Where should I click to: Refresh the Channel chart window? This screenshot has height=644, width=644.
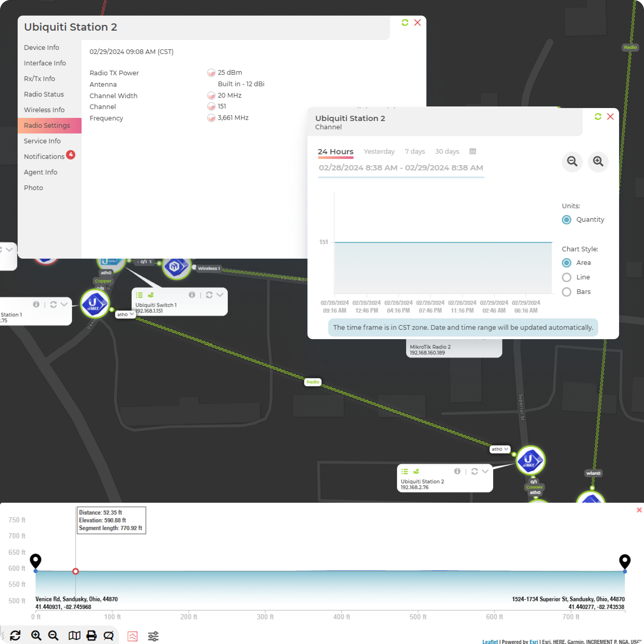pos(598,116)
